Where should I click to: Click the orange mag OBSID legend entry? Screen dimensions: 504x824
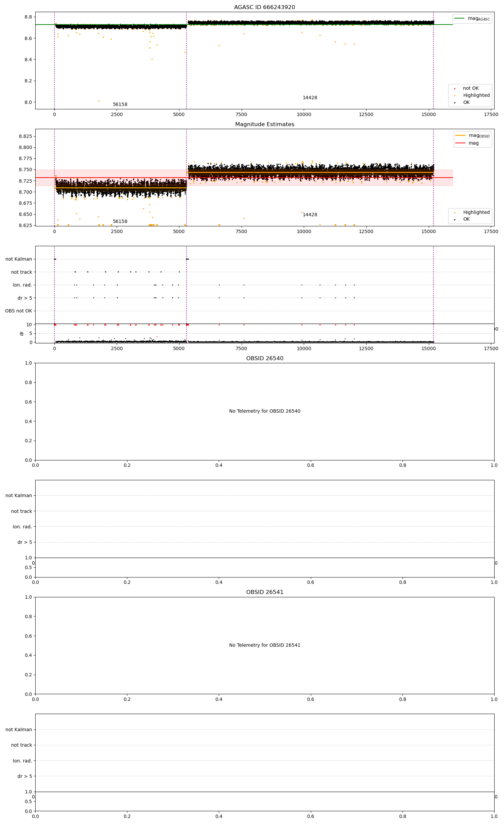coord(473,136)
